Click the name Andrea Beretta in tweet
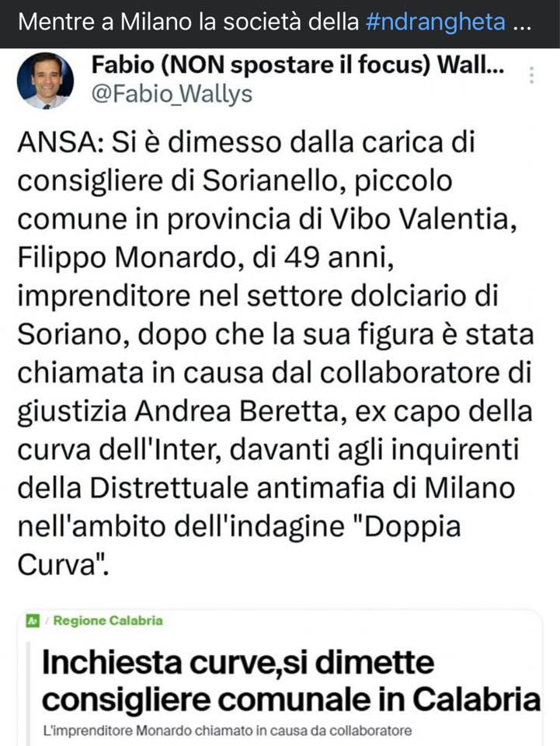The width and height of the screenshot is (560, 746). [238, 412]
